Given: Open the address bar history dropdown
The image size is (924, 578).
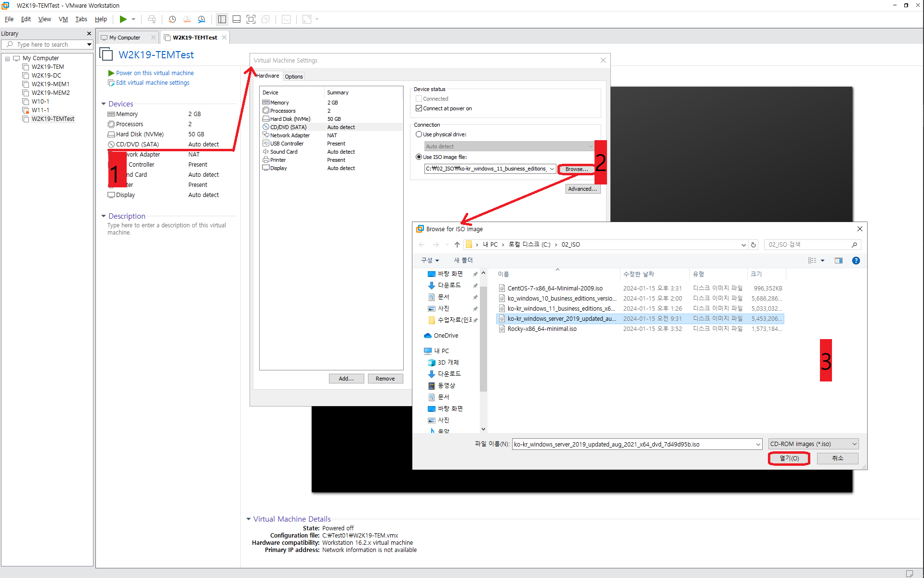Looking at the screenshot, I should point(743,245).
